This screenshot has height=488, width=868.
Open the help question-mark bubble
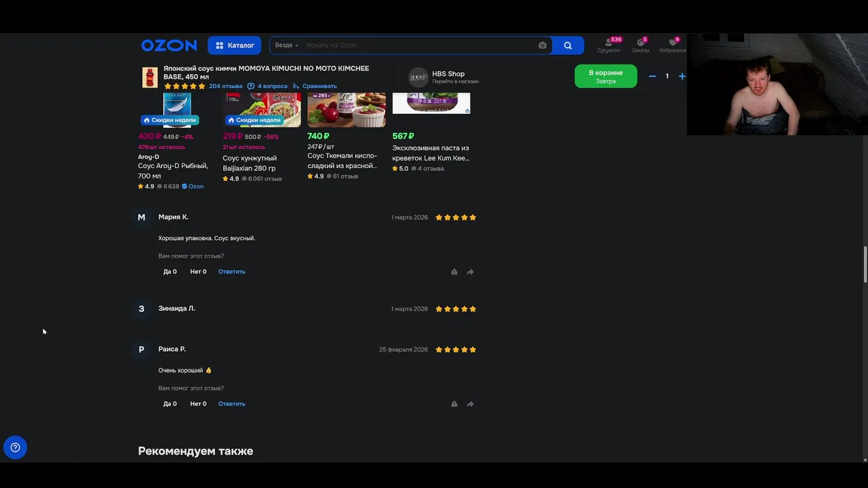coord(15,447)
